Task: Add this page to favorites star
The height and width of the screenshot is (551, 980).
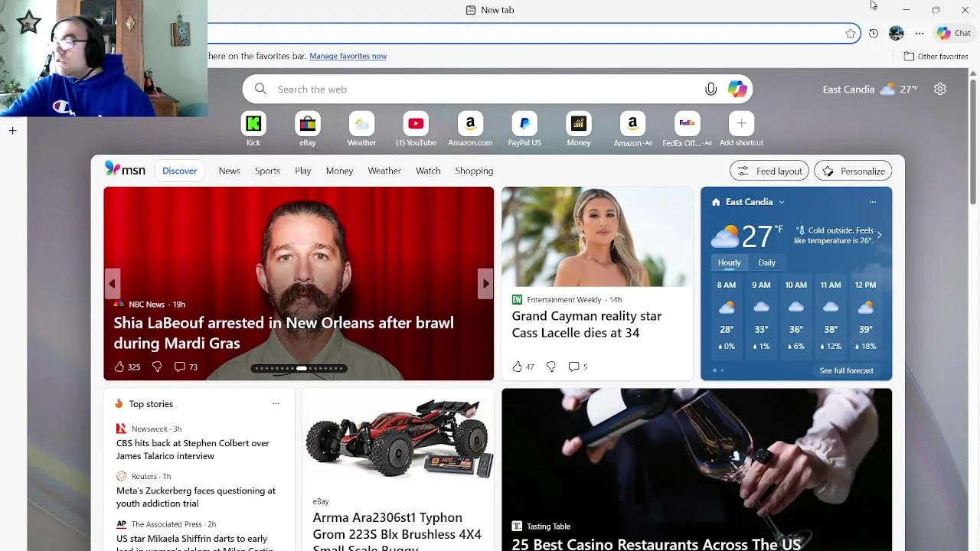Action: coord(851,34)
